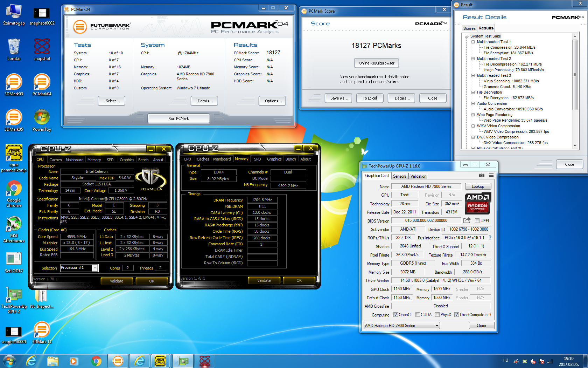The image size is (588, 368).
Task: Toggle the CUDA checkbox
Action: click(418, 315)
